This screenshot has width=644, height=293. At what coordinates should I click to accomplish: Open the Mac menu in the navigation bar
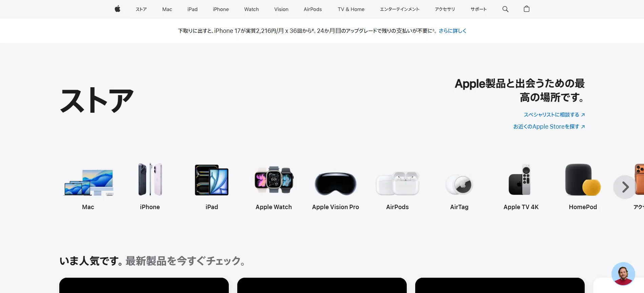pos(167,9)
